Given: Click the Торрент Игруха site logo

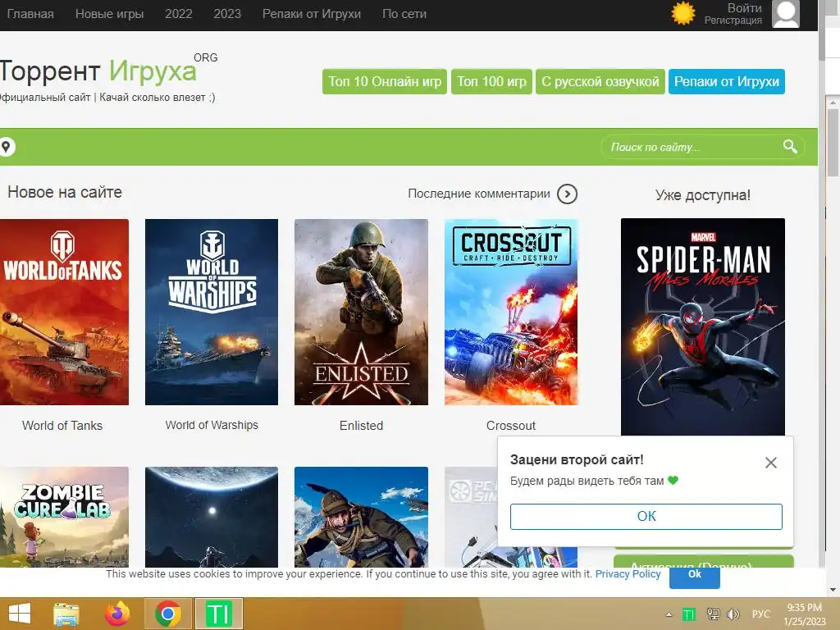Looking at the screenshot, I should point(99,71).
